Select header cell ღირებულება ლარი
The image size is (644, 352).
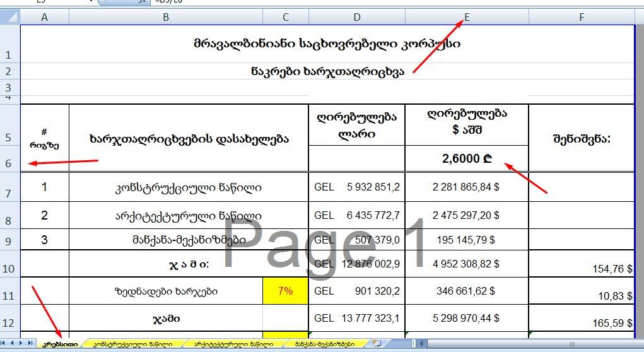point(357,125)
